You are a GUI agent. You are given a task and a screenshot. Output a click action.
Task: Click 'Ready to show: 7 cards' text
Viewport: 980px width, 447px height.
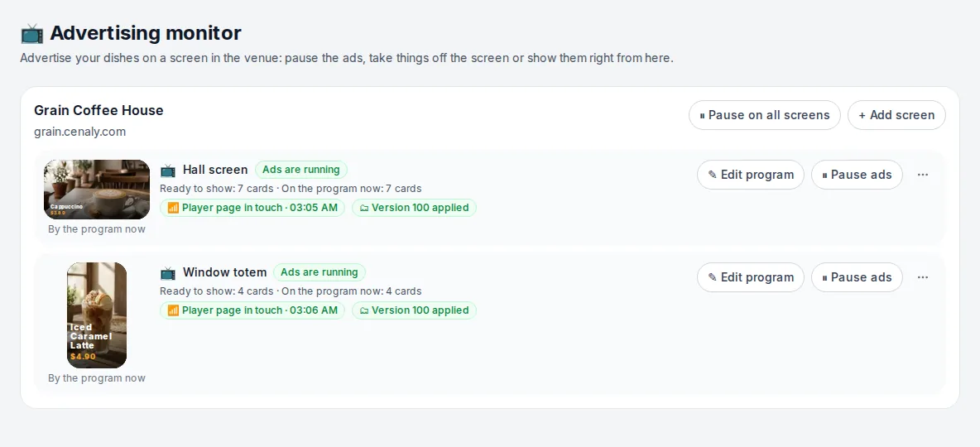(217, 188)
